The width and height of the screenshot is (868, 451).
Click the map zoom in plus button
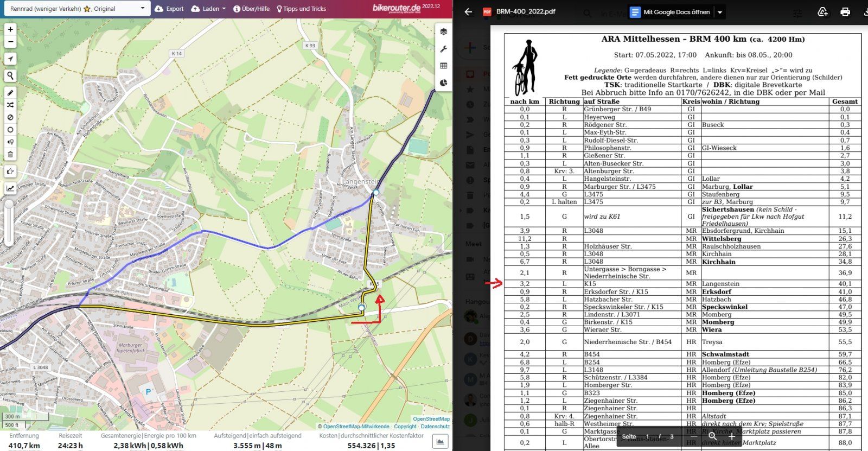tap(10, 29)
